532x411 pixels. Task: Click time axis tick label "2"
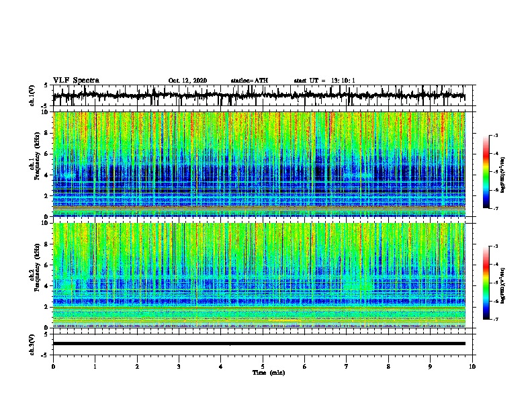137,367
